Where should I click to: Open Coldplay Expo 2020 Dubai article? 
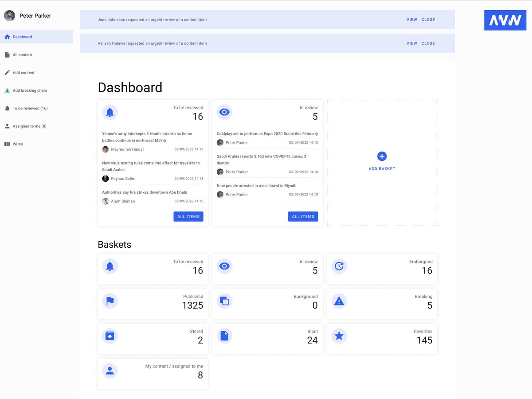coord(267,133)
